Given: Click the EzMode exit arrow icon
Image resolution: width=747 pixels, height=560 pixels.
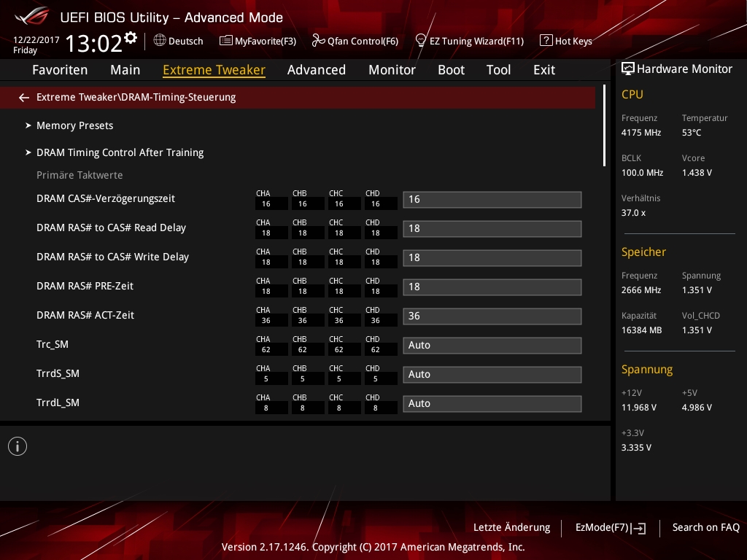Looking at the screenshot, I should [638, 528].
